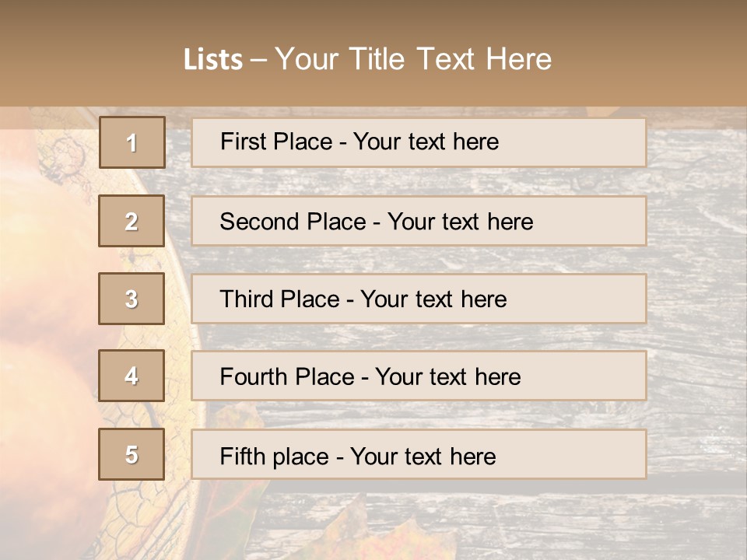Click the bold word 'Lists' in title
Screen dimensions: 747x560
tap(212, 60)
